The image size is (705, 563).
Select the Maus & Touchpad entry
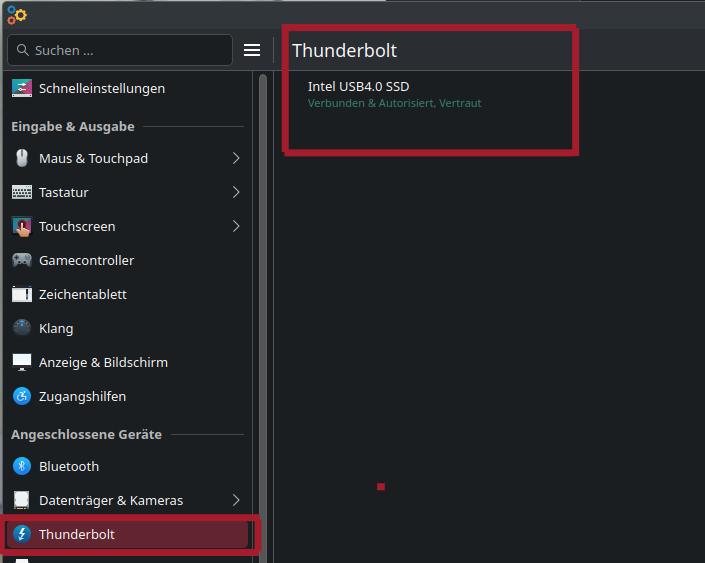(x=128, y=158)
